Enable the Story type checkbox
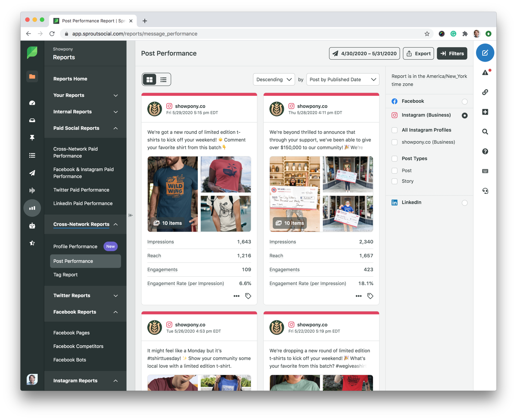This screenshot has height=420, width=517. point(395,181)
